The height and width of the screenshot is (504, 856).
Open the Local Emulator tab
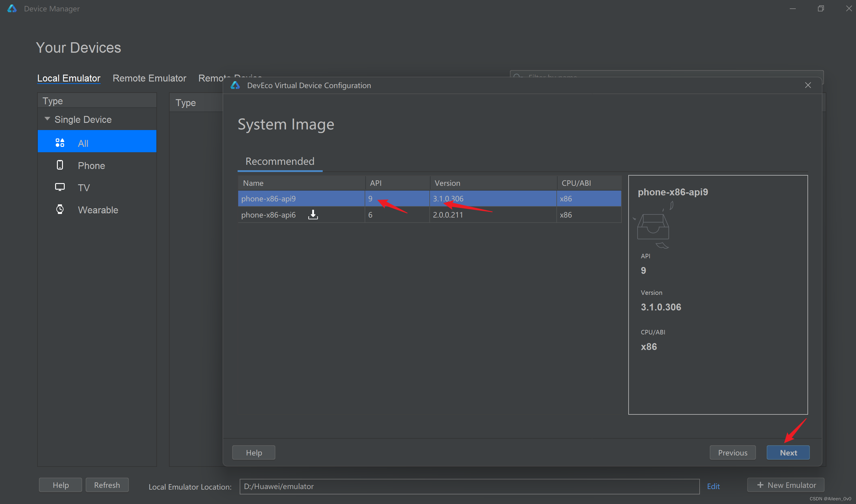tap(69, 78)
